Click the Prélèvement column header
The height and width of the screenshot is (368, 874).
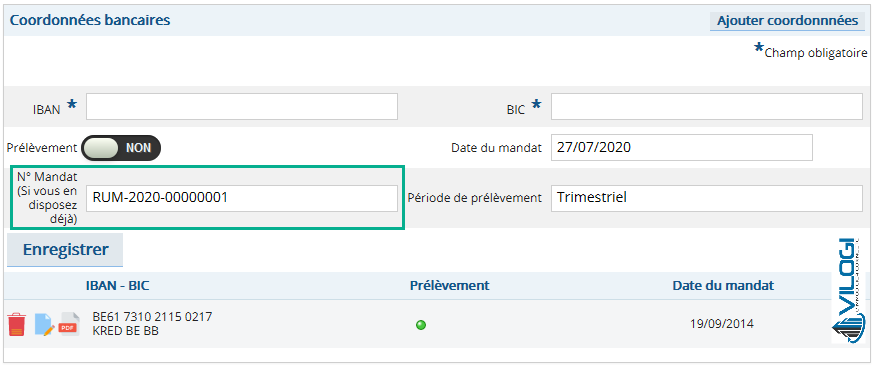tap(449, 285)
